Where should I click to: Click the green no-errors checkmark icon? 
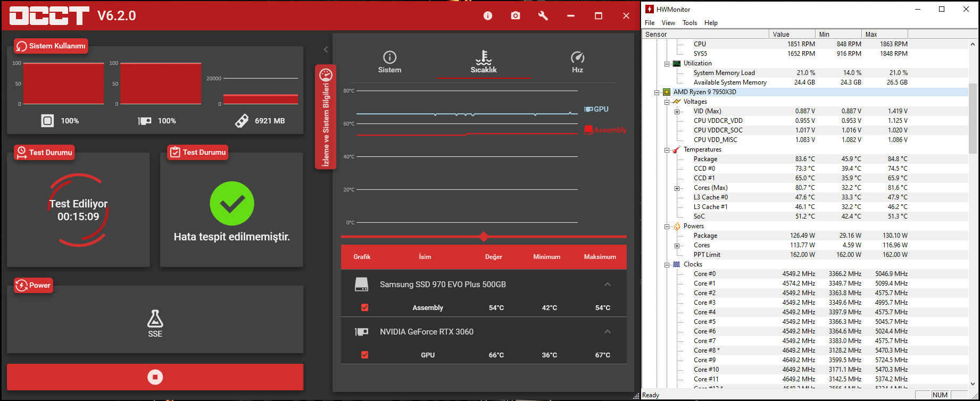pos(232,204)
